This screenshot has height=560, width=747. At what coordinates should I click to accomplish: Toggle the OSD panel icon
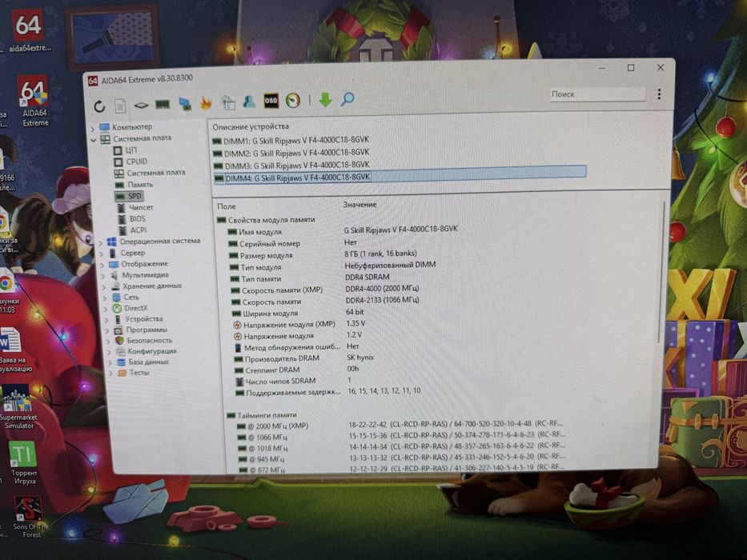pyautogui.click(x=271, y=101)
